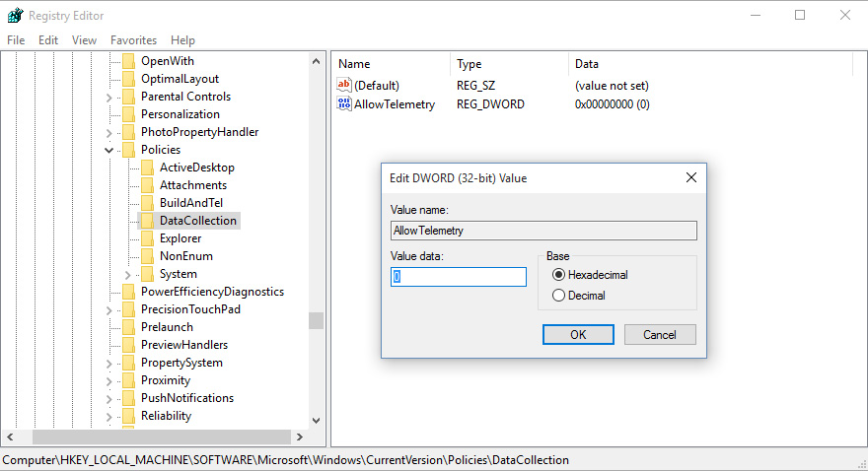Screen dimensions: 868x471
Task: Click the tree horizontal scrollbar thumb
Action: 162,437
